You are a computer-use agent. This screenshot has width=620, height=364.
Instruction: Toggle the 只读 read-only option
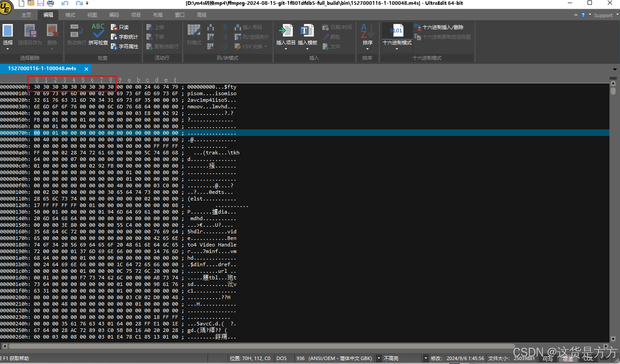pyautogui.click(x=120, y=27)
